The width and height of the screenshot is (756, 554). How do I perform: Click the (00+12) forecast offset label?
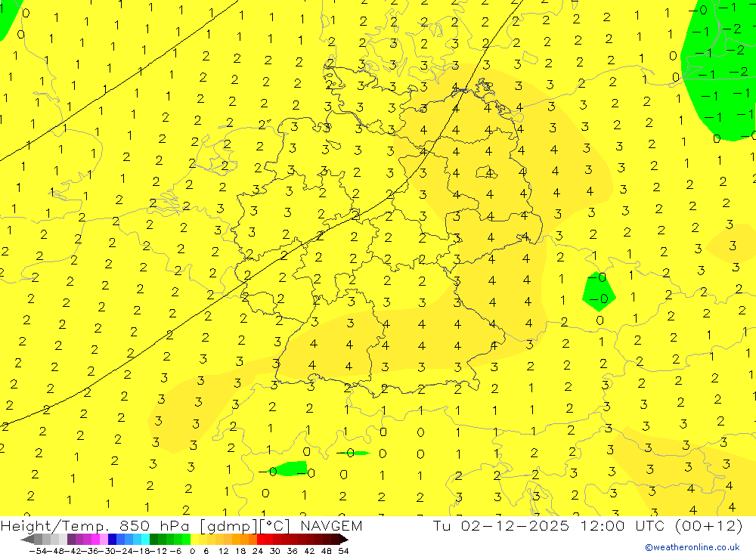(708, 525)
